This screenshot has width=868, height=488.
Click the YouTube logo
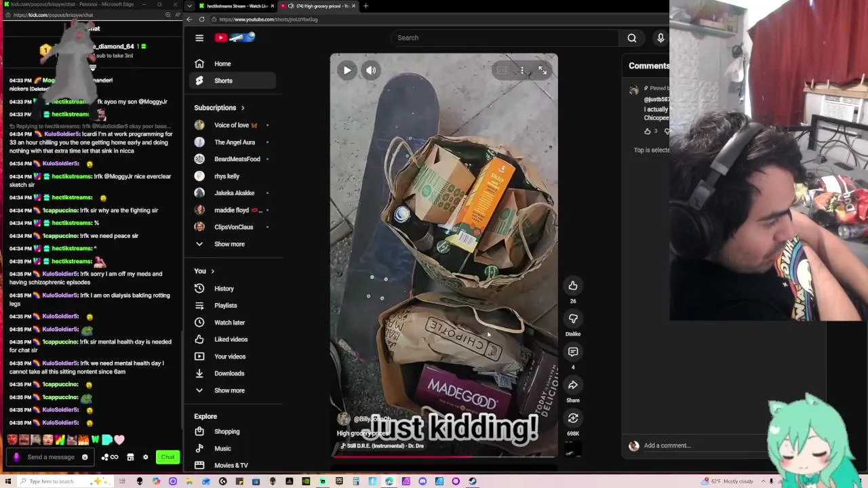coord(235,37)
